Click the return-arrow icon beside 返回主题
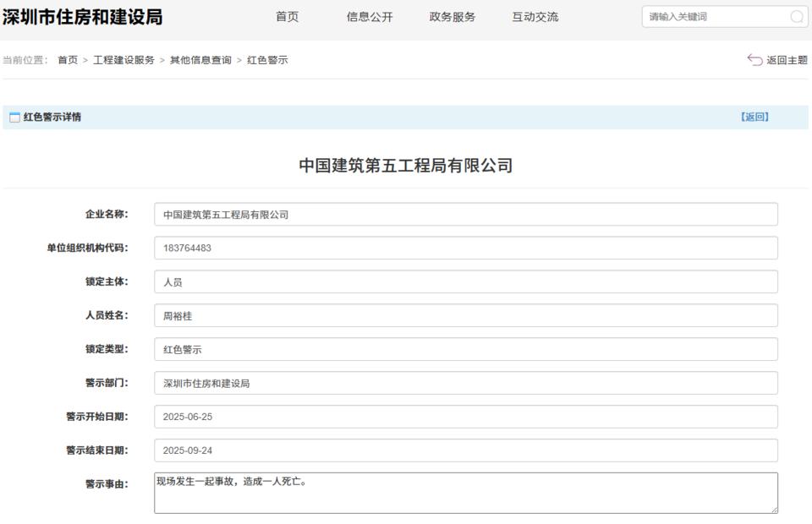The height and width of the screenshot is (524, 812). point(754,60)
